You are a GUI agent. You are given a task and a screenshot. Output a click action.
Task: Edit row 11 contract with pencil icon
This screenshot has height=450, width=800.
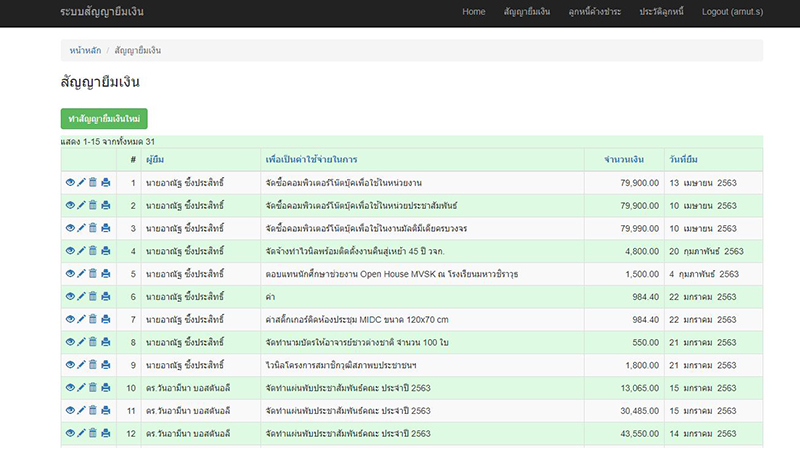point(81,410)
